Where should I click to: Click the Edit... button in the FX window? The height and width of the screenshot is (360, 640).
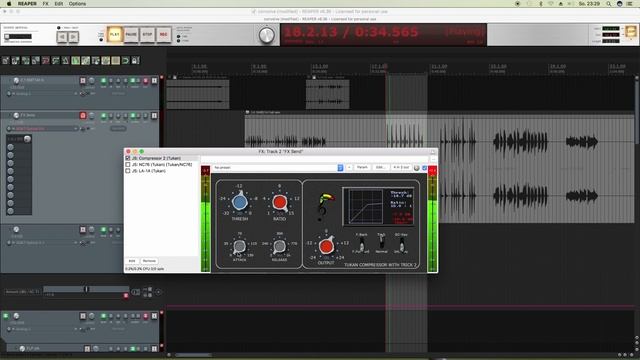point(380,168)
